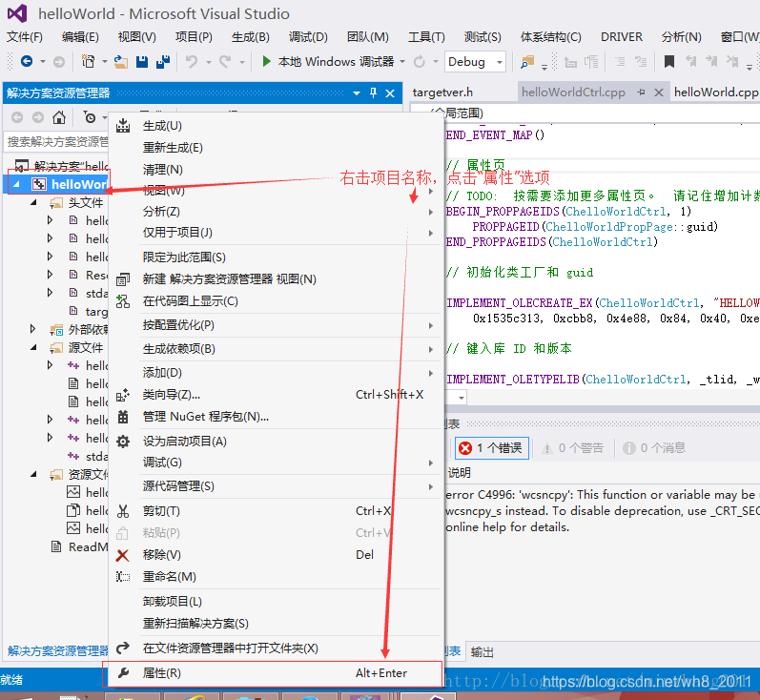
Task: Select the ReadMe file in the tree
Action: (79, 546)
